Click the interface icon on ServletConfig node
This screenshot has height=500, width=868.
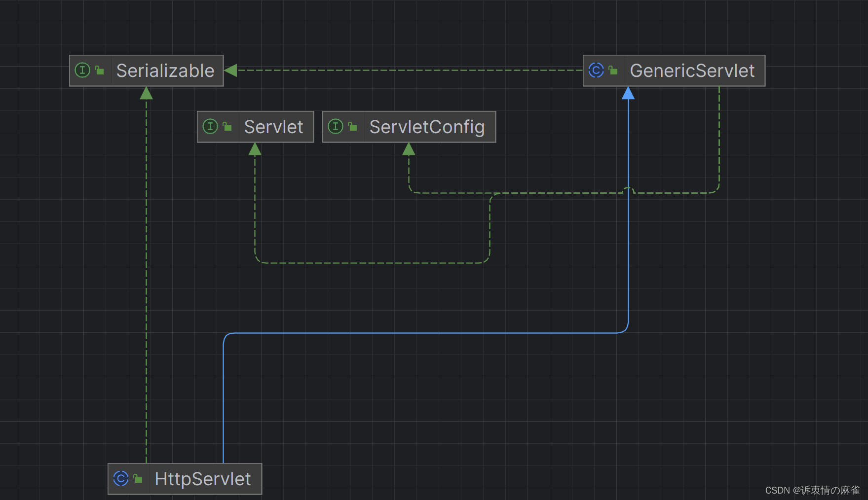(x=336, y=127)
